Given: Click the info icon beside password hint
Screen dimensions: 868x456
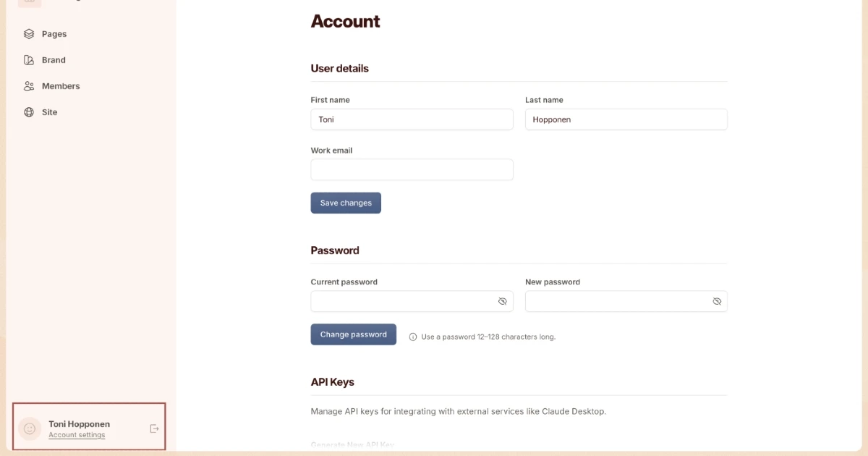Looking at the screenshot, I should tap(413, 337).
